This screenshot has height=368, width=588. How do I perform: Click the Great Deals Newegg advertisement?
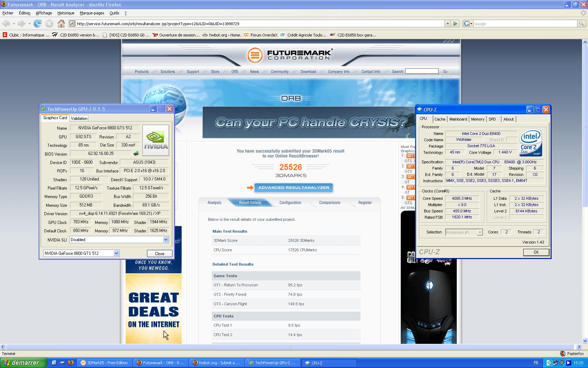[154, 308]
